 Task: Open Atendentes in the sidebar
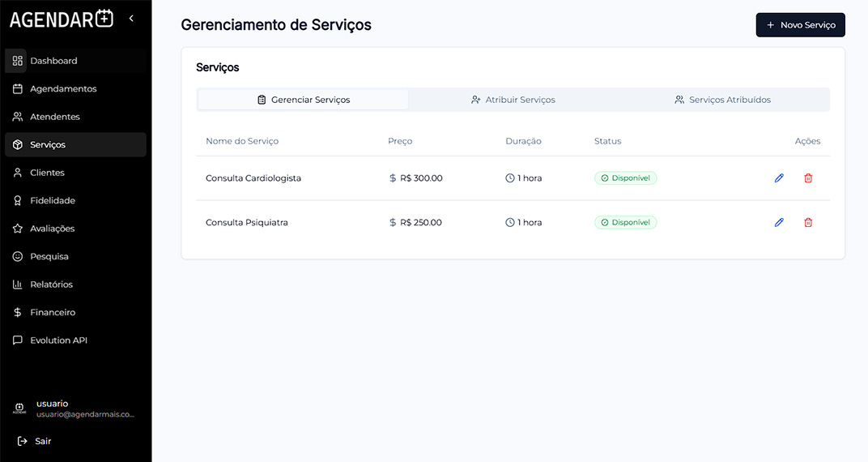click(x=76, y=117)
